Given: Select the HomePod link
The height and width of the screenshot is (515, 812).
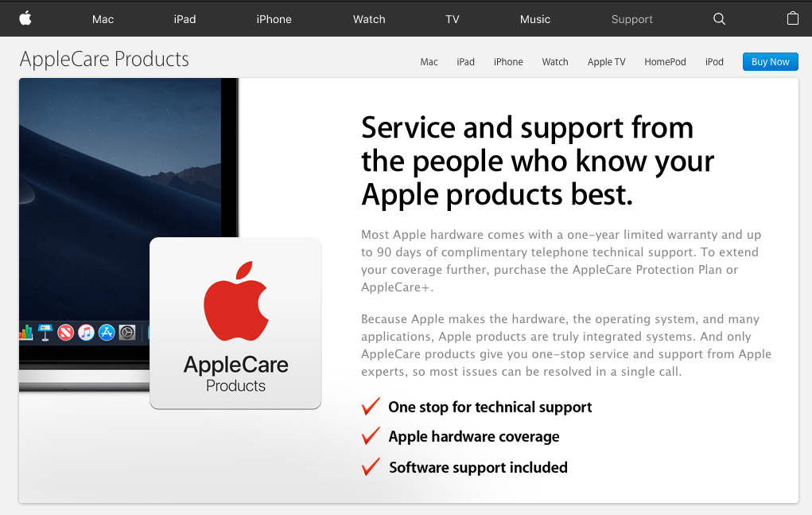Looking at the screenshot, I should [x=665, y=61].
